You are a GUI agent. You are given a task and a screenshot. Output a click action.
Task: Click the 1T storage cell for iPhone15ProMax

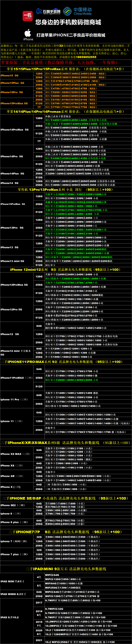tap(39, 107)
